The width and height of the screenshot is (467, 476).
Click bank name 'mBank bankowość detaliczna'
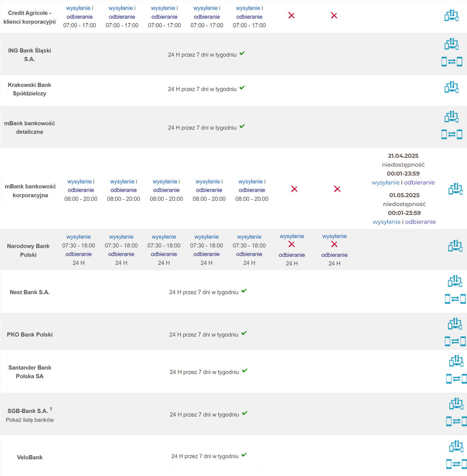click(30, 127)
